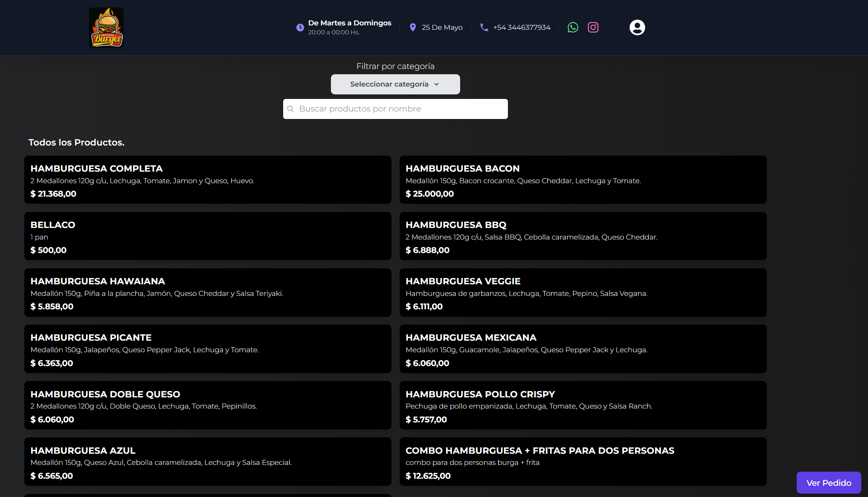Click the Delicious Burger logo
The height and width of the screenshot is (497, 868).
(x=106, y=28)
